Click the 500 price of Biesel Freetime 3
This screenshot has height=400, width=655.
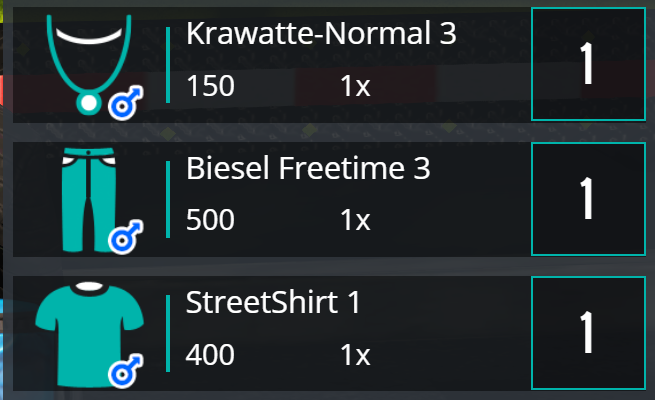tap(210, 220)
